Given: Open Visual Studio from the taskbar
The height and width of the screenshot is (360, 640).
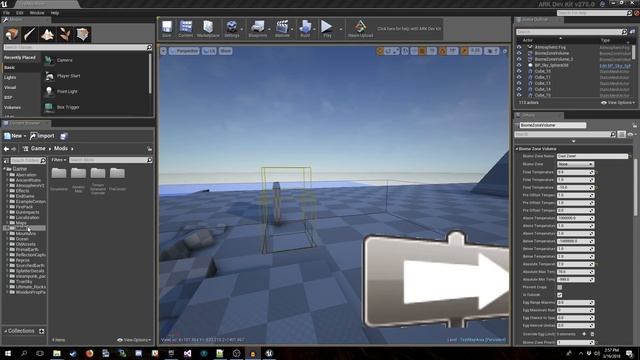Looking at the screenshot, I should click(x=187, y=353).
